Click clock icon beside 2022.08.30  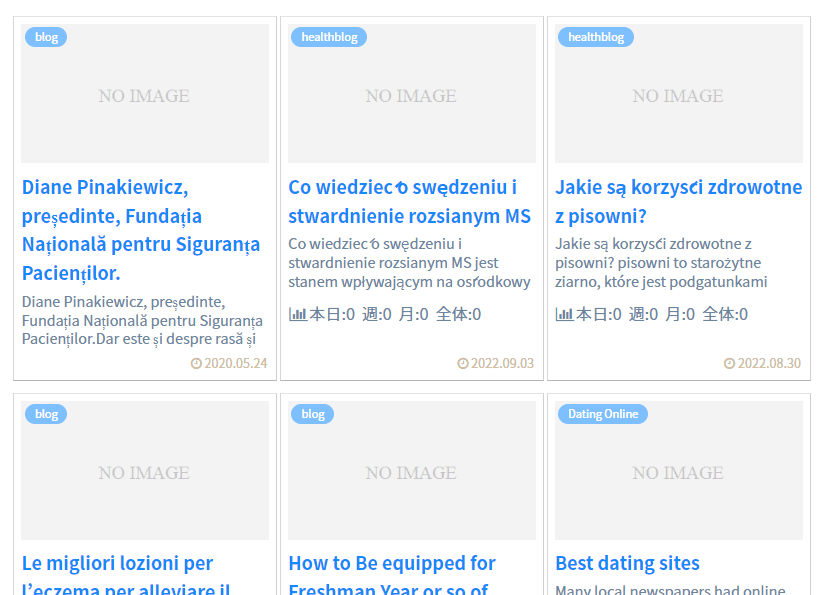tap(729, 364)
